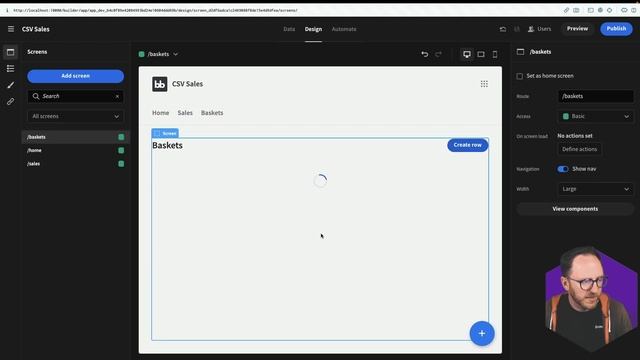Switch to the Data tab
The height and width of the screenshot is (360, 640).
(x=289, y=29)
